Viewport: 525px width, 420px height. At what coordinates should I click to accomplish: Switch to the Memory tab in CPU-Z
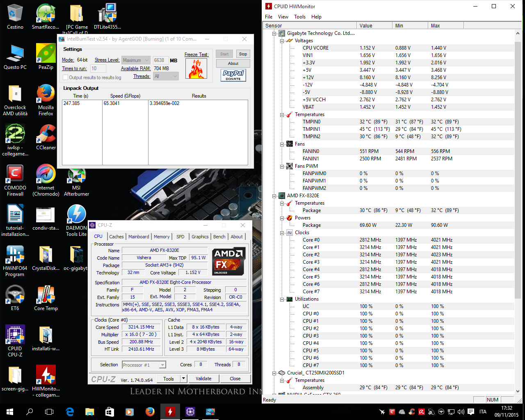[162, 237]
